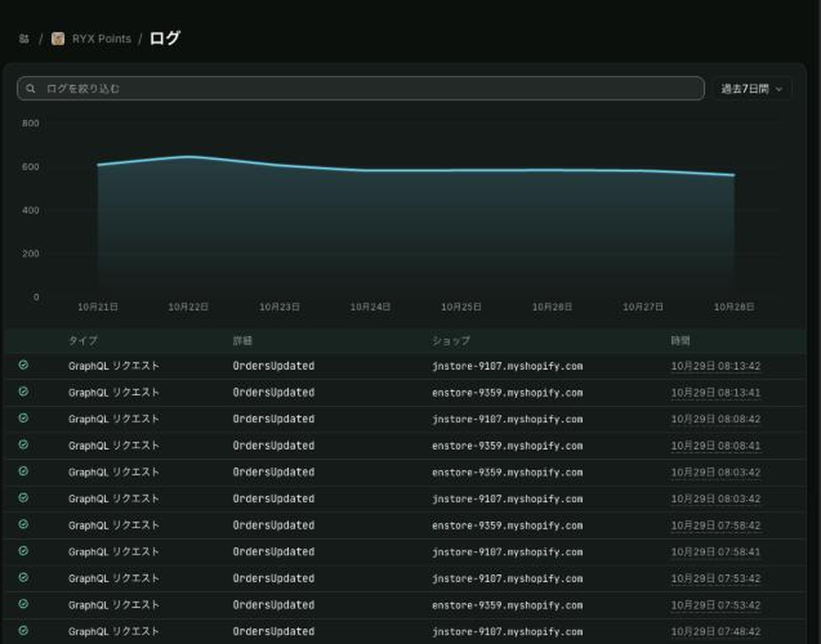Click the chevron beside 過去7日間
Image resolution: width=821 pixels, height=644 pixels.
point(778,89)
